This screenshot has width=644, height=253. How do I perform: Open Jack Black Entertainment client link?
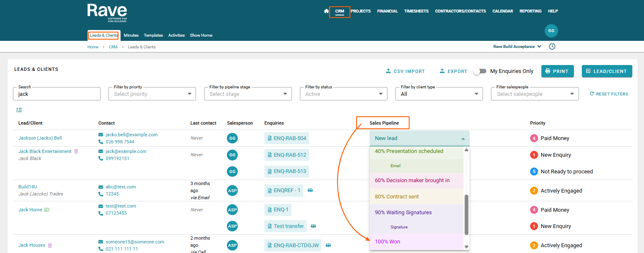(45, 151)
